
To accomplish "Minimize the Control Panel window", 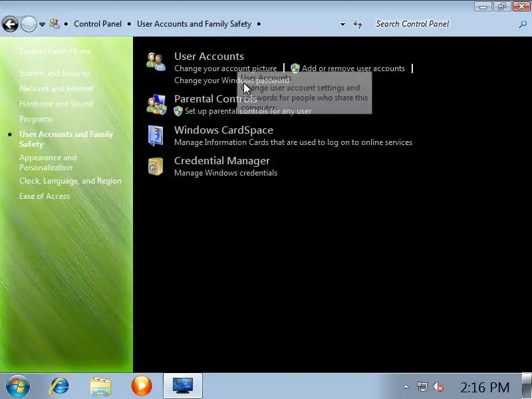I will tap(483, 7).
